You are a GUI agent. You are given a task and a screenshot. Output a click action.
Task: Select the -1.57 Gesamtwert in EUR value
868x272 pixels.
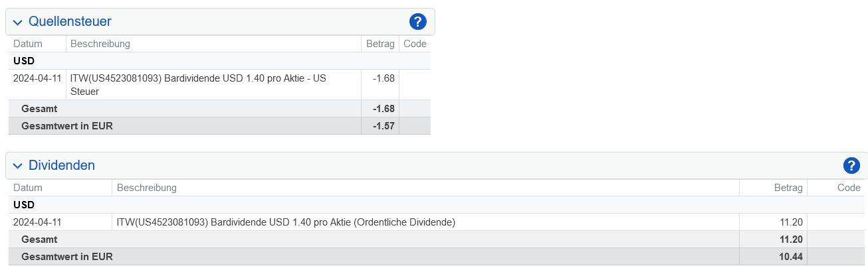pos(383,126)
